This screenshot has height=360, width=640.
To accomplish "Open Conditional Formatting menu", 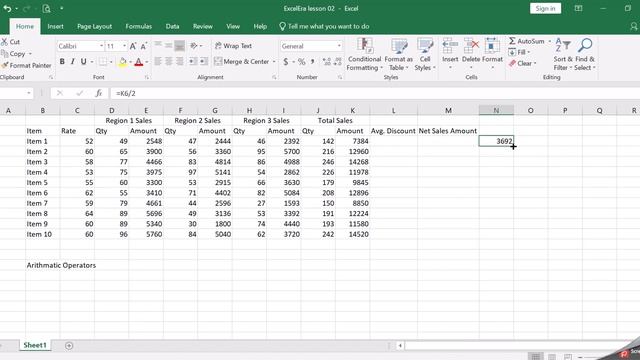I will [x=364, y=55].
